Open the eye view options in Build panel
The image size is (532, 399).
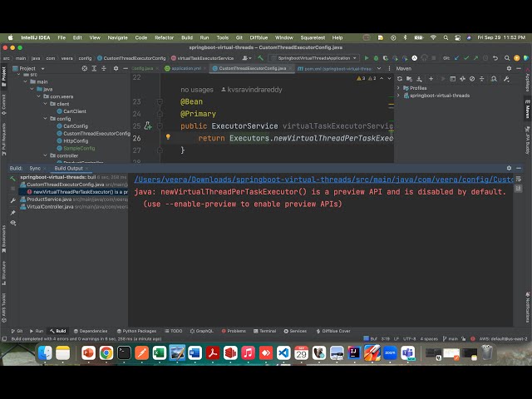(x=13, y=223)
